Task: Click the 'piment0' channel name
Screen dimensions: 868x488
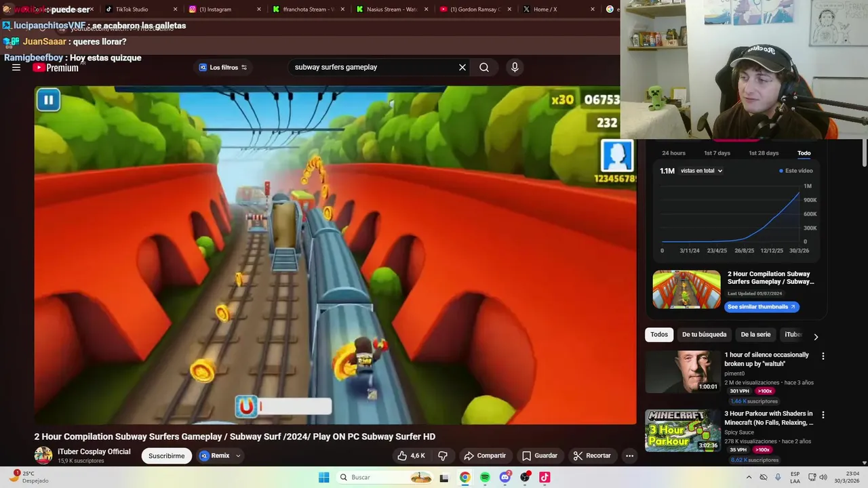Action: point(734,373)
